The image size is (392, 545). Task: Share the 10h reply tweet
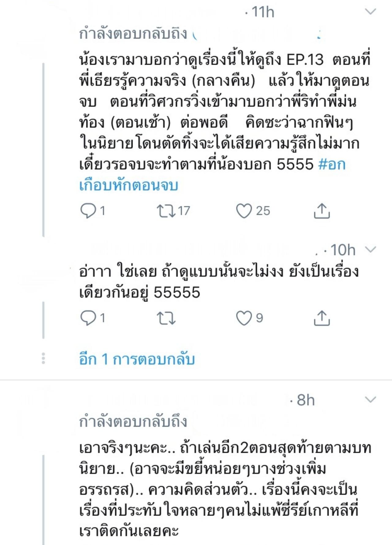322,318
